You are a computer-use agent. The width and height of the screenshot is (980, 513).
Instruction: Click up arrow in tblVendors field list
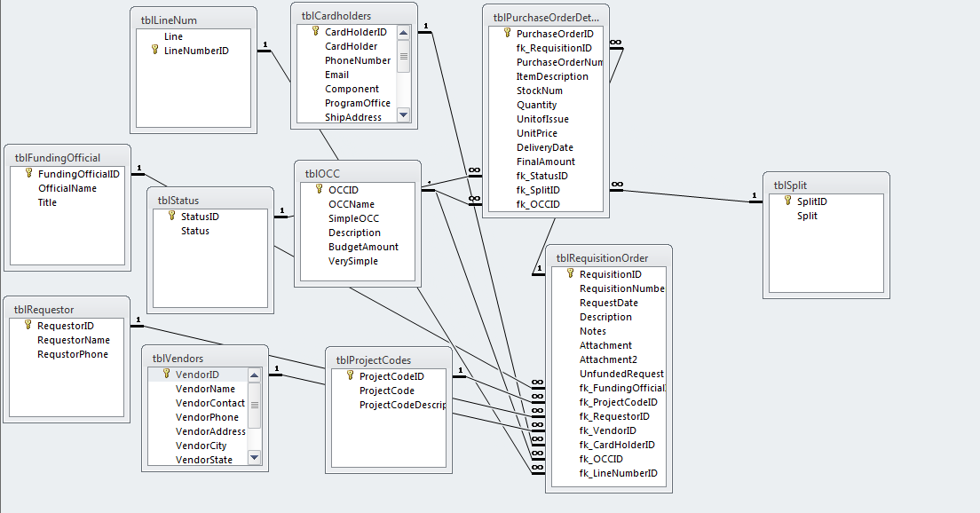point(255,375)
